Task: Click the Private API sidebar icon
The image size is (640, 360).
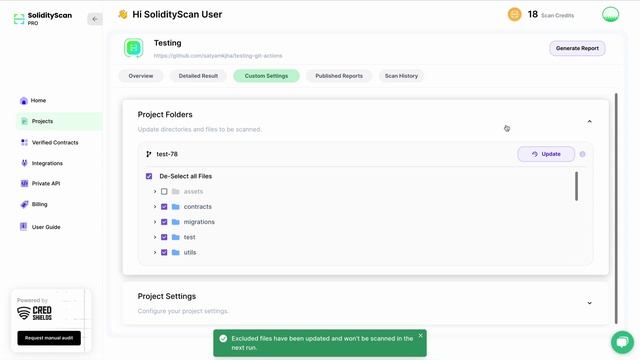Action: (24, 184)
